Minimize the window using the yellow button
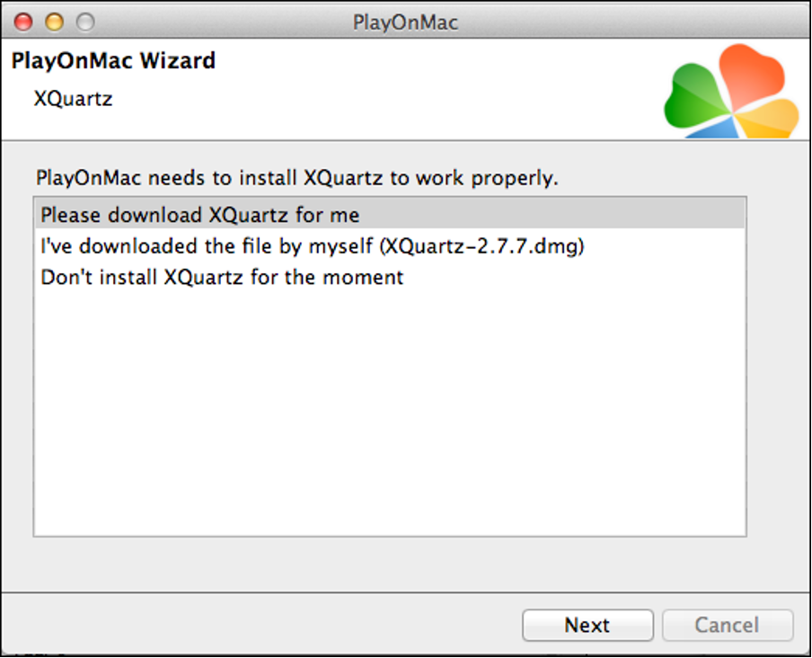The height and width of the screenshot is (658, 812). (54, 22)
